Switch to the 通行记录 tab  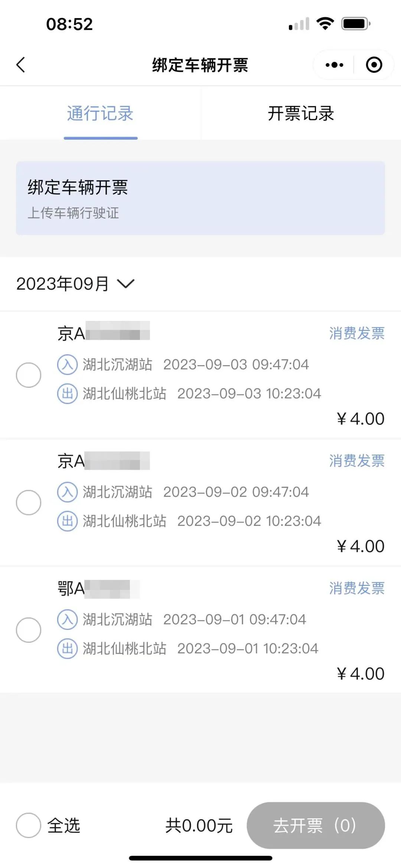(100, 113)
